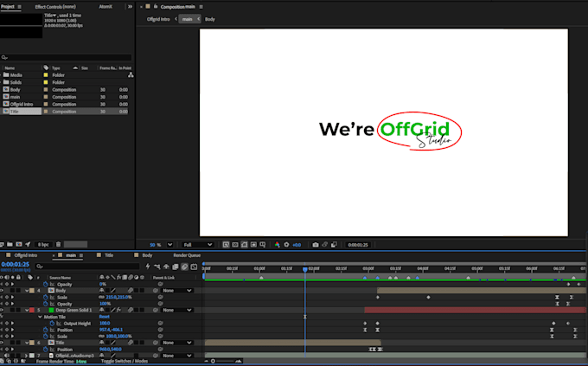The height and width of the screenshot is (366, 588).
Task: Collapse the Body layer properties
Action: click(x=27, y=291)
